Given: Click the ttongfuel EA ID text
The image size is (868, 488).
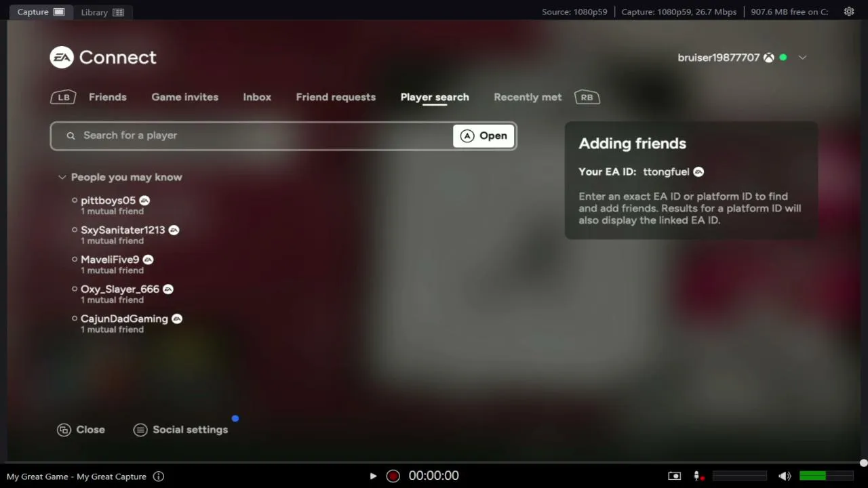Looking at the screenshot, I should (x=666, y=172).
